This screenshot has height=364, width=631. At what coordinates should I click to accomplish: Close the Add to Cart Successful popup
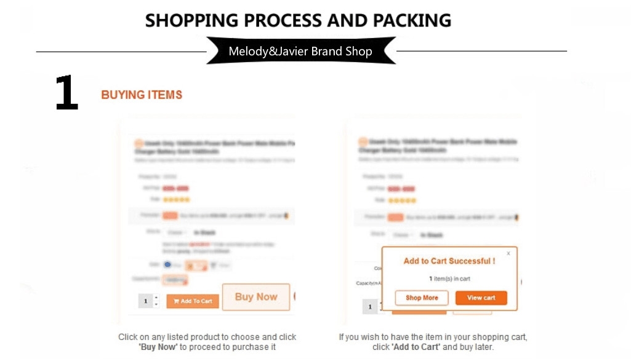pyautogui.click(x=508, y=253)
